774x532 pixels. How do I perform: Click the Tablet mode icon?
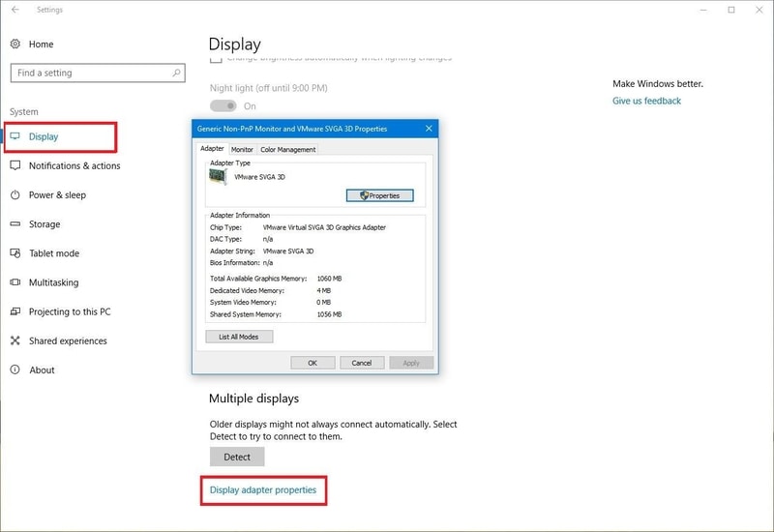[x=15, y=253]
